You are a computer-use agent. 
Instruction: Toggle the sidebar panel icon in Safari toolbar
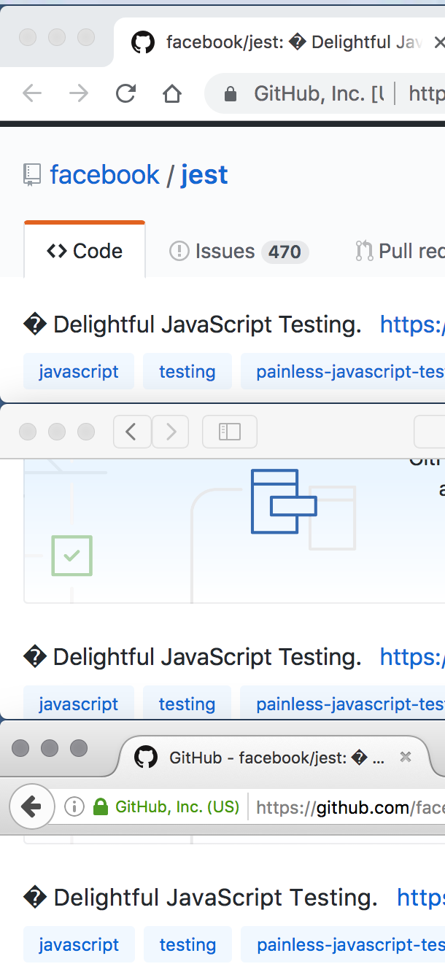(x=229, y=432)
